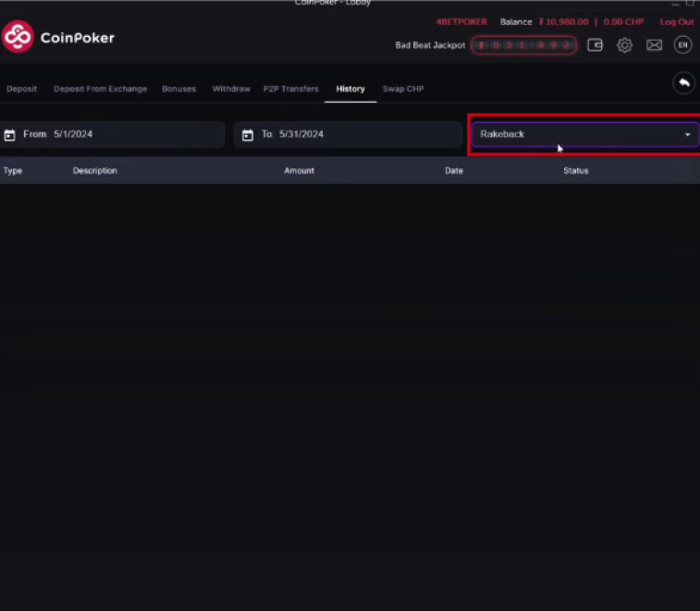Click the Rakeback dropdown arrow

pos(687,135)
